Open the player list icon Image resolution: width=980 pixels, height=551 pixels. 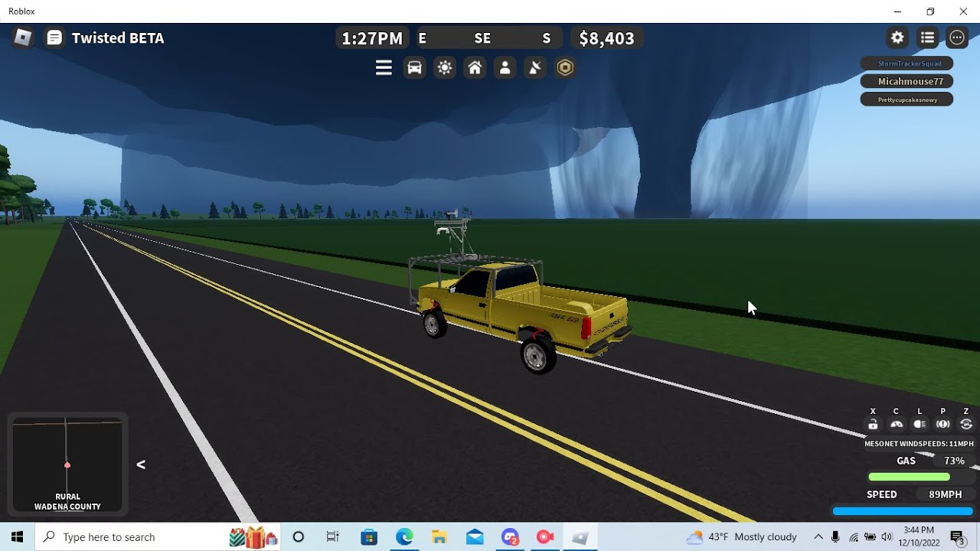tap(927, 37)
